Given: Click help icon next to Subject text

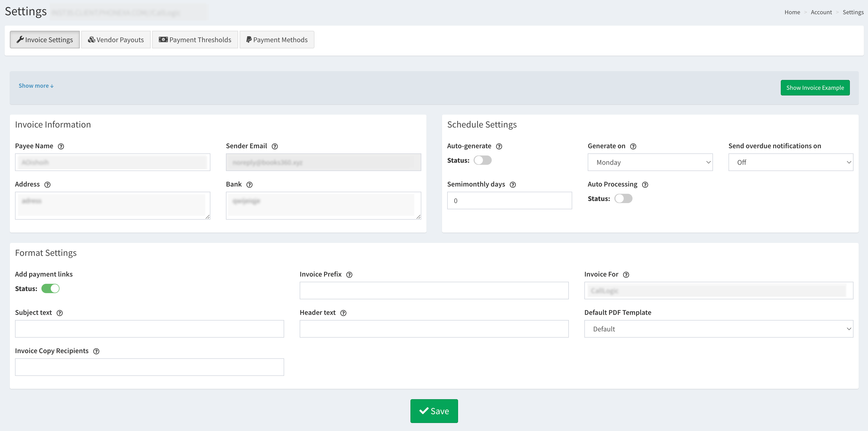Looking at the screenshot, I should [60, 313].
